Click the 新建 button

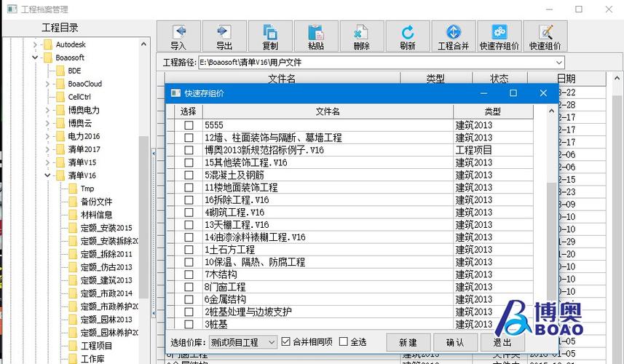(408, 342)
